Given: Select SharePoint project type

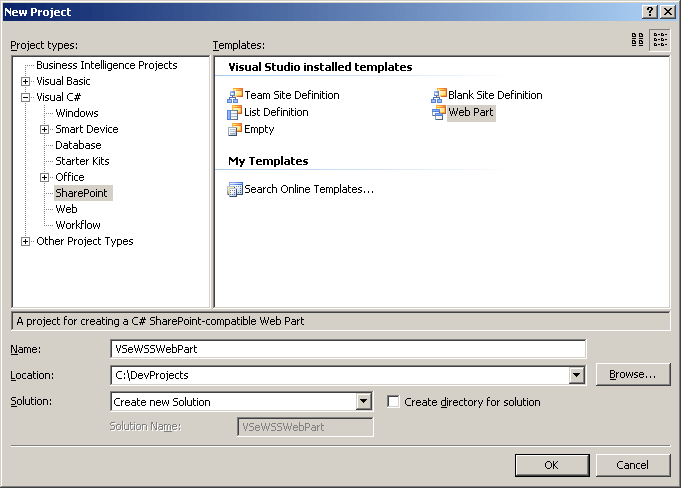Looking at the screenshot, I should (81, 193).
